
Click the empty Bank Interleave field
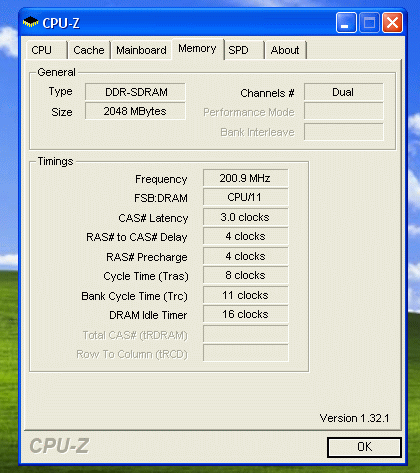pos(344,132)
